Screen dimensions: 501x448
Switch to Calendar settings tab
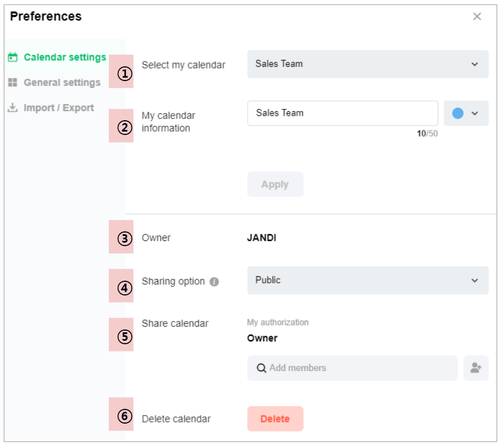(x=65, y=57)
